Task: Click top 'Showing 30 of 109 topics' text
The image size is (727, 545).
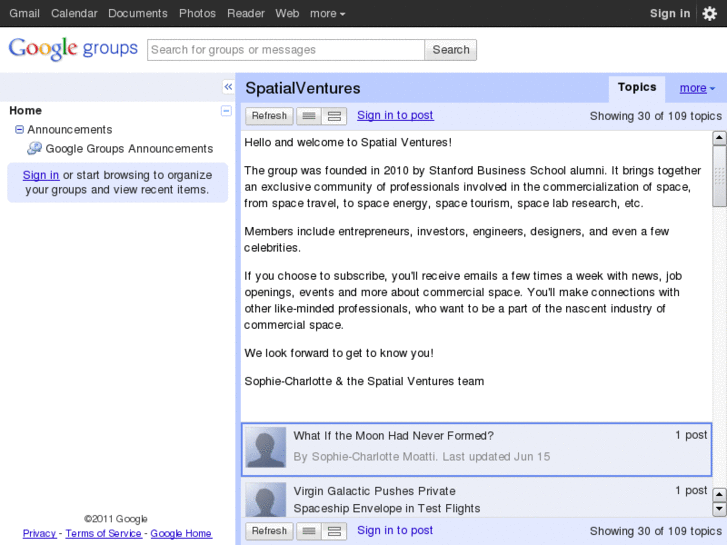Action: 656,116
